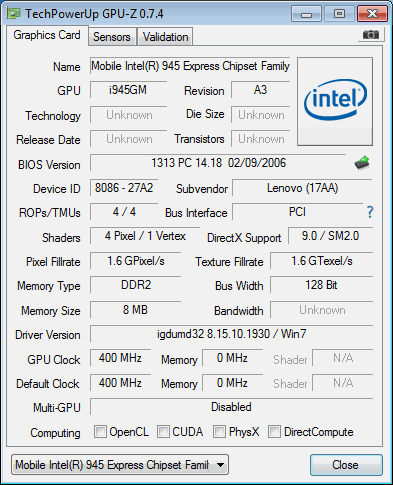Click the Pixel Fillrate value 1.6 GPixel/s
The image size is (393, 485).
[x=136, y=261]
